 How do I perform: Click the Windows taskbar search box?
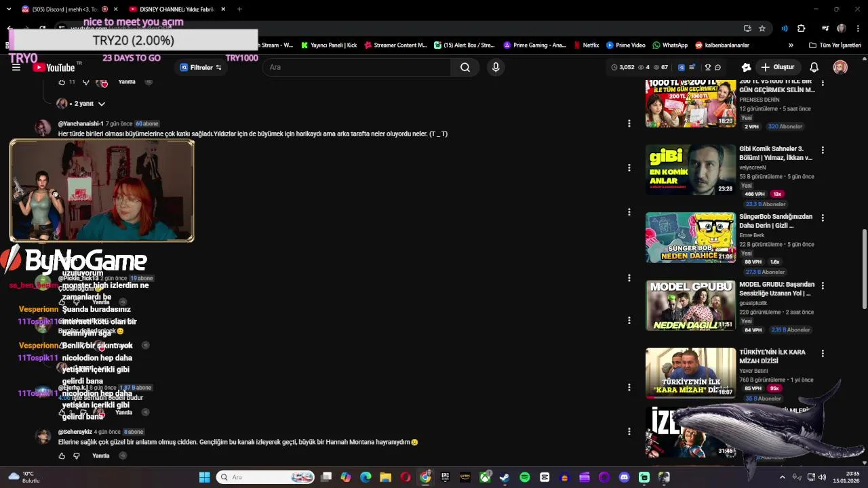[266, 477]
